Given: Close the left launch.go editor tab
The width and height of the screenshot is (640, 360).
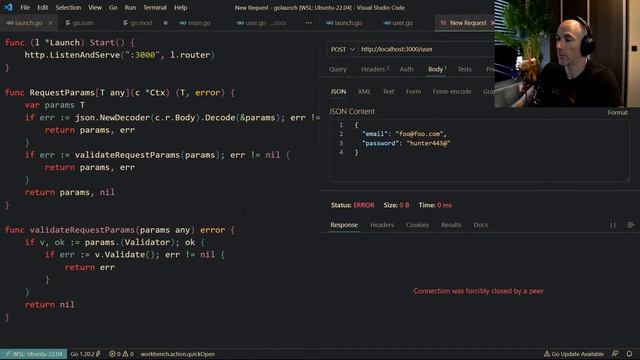Looking at the screenshot, I should coord(50,23).
